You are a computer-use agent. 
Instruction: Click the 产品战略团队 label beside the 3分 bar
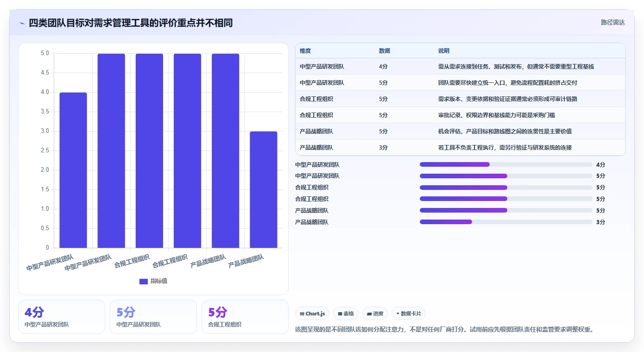(312, 222)
